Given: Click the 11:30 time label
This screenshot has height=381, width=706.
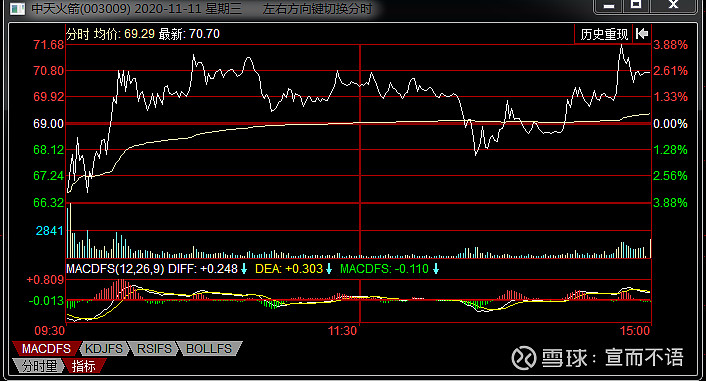Looking at the screenshot, I should click(x=342, y=331).
